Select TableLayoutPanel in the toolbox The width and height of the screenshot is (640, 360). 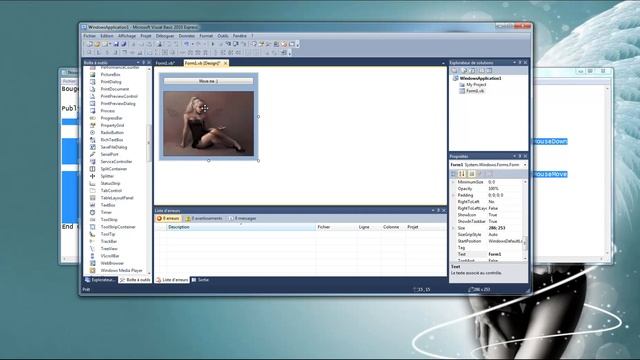click(x=117, y=198)
